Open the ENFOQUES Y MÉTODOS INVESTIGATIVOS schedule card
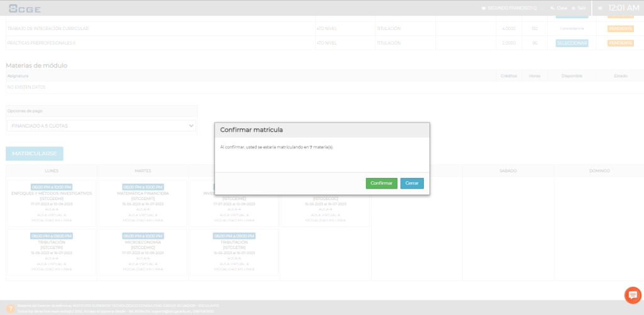644x315 pixels. click(x=52, y=203)
